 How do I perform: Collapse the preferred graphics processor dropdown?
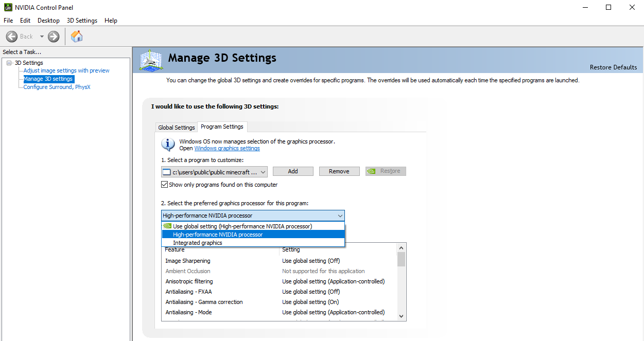click(340, 216)
